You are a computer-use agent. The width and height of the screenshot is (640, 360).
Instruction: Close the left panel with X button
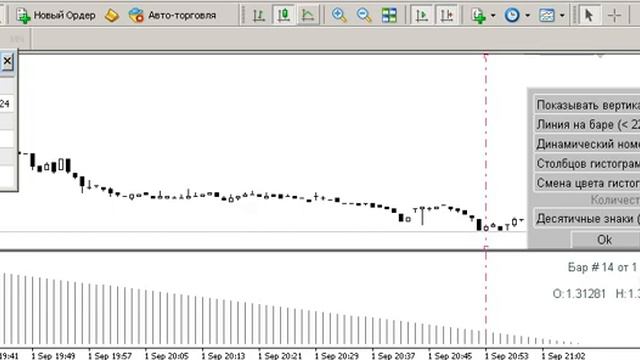[x=7, y=62]
